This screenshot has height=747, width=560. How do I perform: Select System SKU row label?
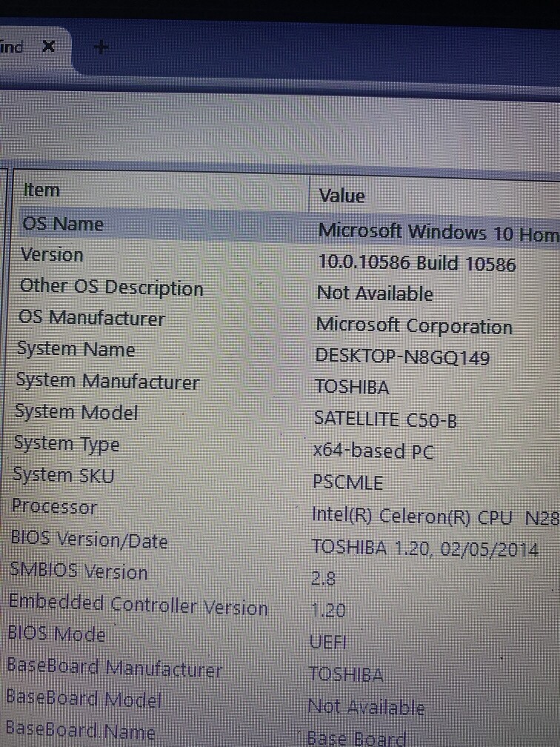point(64,475)
